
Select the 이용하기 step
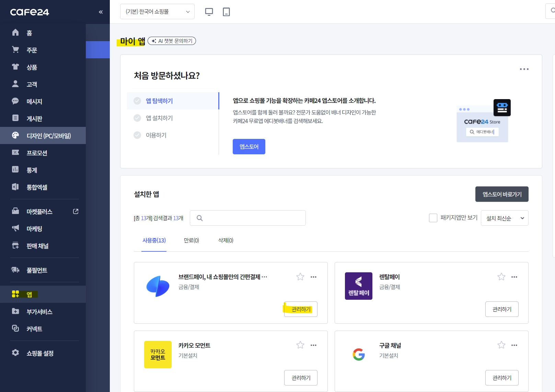click(173, 135)
